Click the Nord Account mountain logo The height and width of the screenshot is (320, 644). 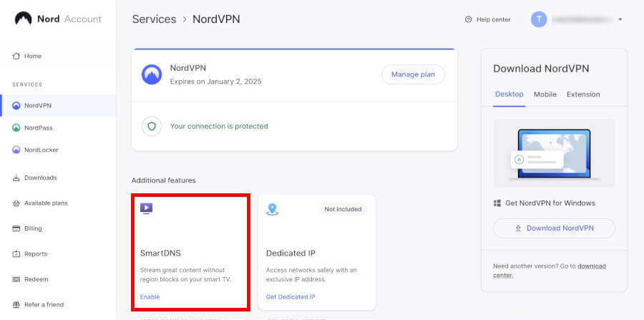[23, 19]
